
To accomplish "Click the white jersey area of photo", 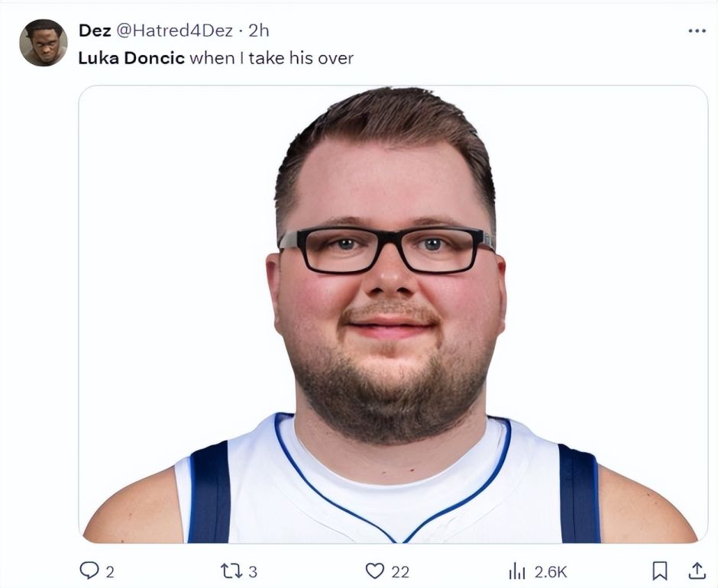I will click(x=394, y=495).
